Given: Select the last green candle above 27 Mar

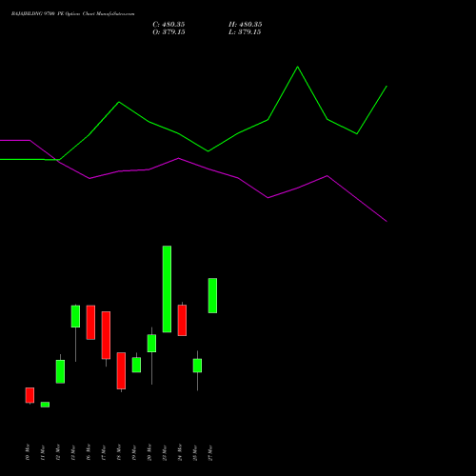Looking at the screenshot, I should (212, 296).
